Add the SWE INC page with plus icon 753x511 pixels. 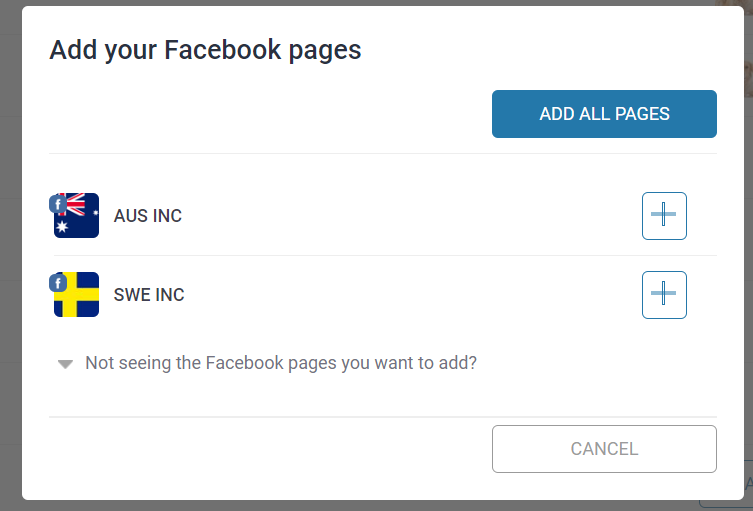(x=664, y=295)
